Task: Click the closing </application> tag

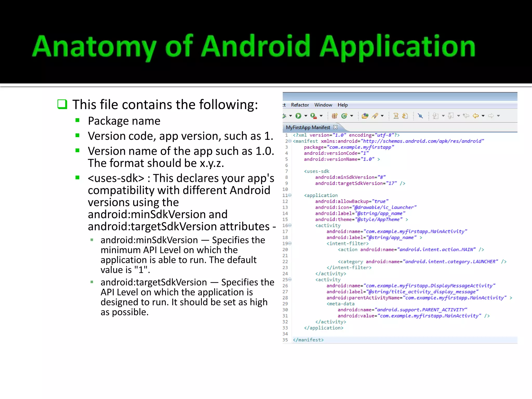Action: pos(324,328)
